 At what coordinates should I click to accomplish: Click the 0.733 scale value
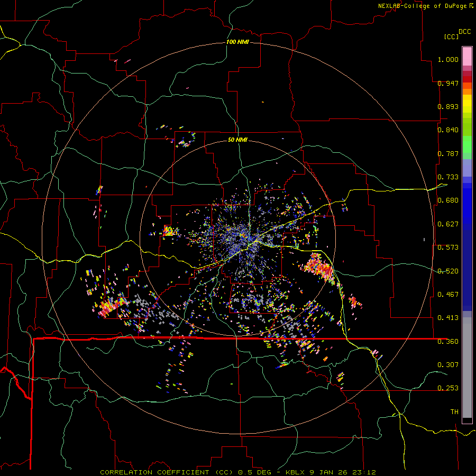(448, 177)
